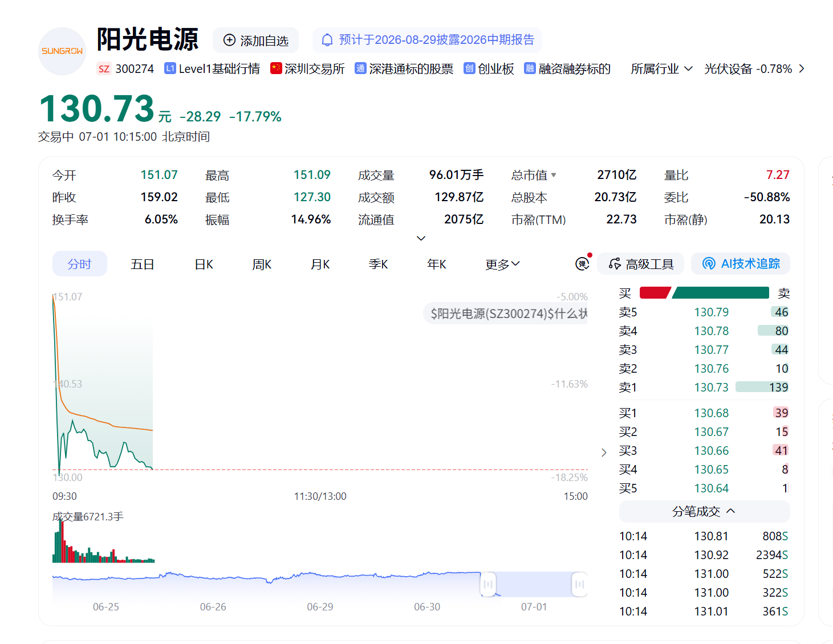Click the 通 icon beside 深港通标的股票

pyautogui.click(x=360, y=68)
